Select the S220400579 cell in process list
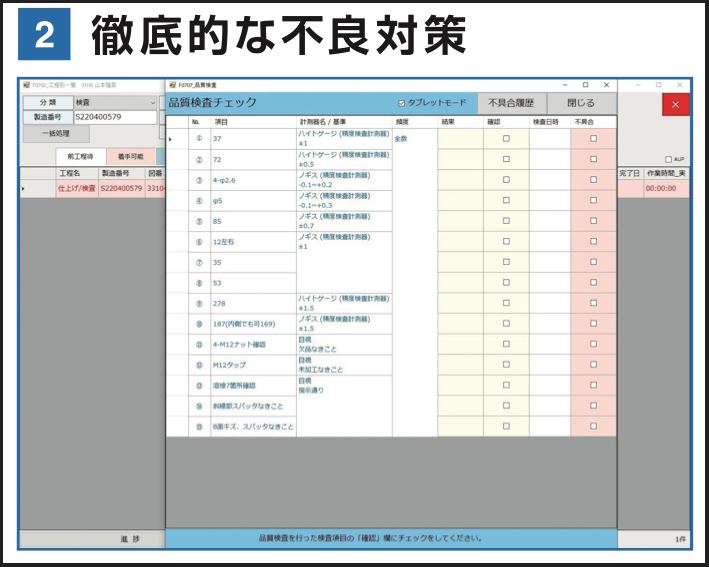The width and height of the screenshot is (709, 567). tap(121, 188)
